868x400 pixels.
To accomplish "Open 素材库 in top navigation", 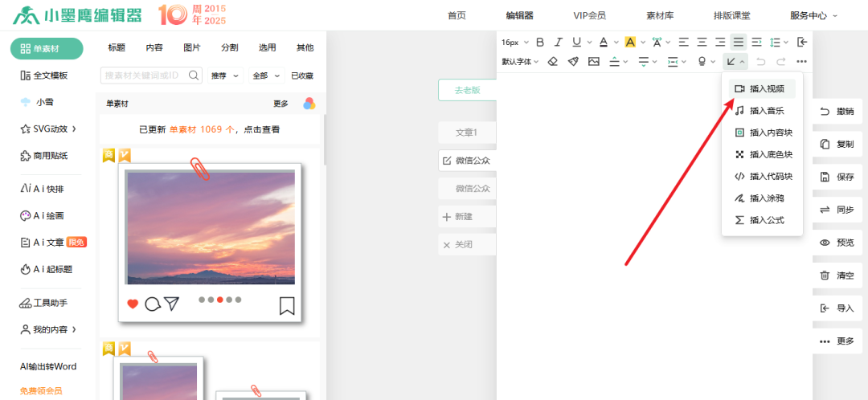I will point(660,15).
